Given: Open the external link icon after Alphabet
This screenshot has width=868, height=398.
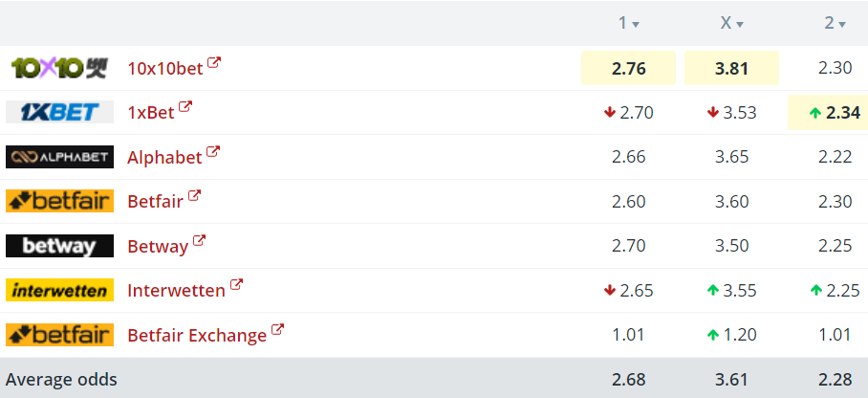Looking at the screenshot, I should [212, 152].
